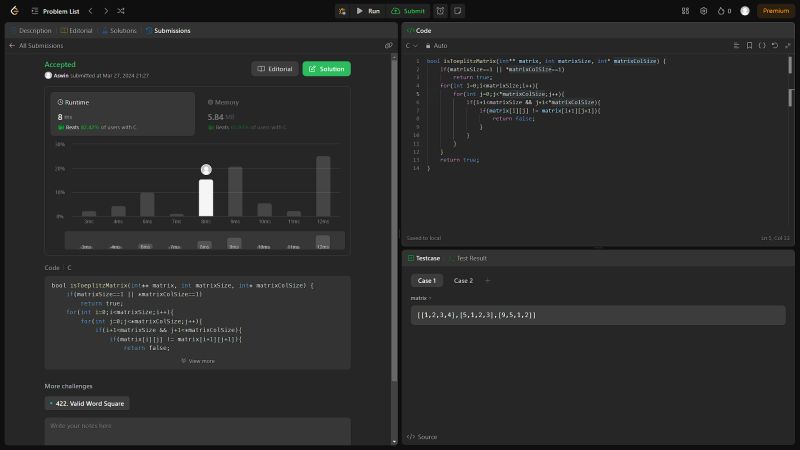This screenshot has height=450, width=800.
Task: Click the submitted code block signature line
Action: pos(183,285)
